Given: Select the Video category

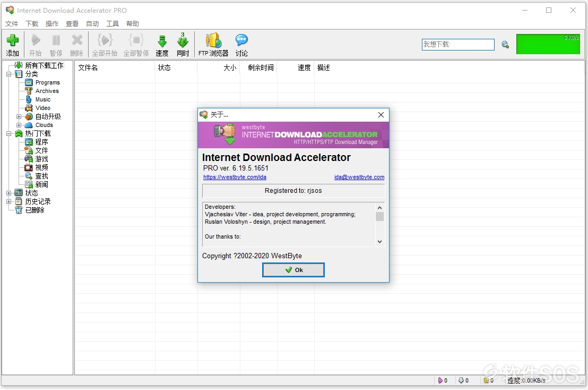Looking at the screenshot, I should pyautogui.click(x=43, y=108).
